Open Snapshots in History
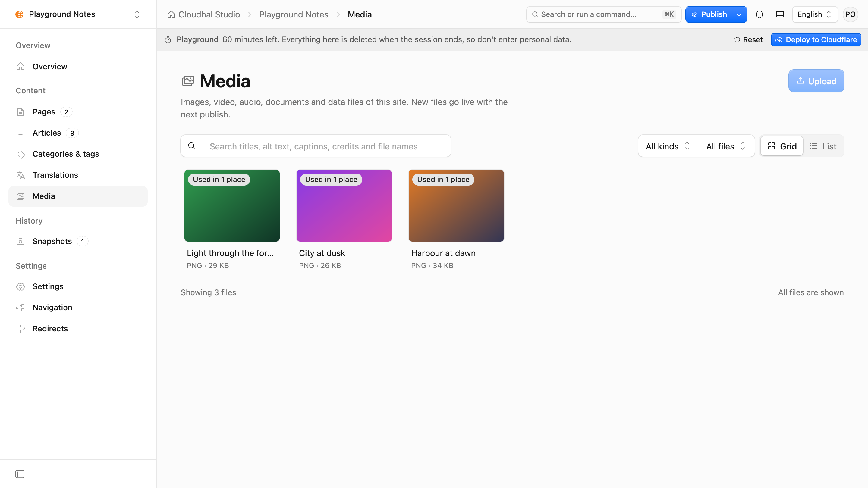 pyautogui.click(x=78, y=242)
